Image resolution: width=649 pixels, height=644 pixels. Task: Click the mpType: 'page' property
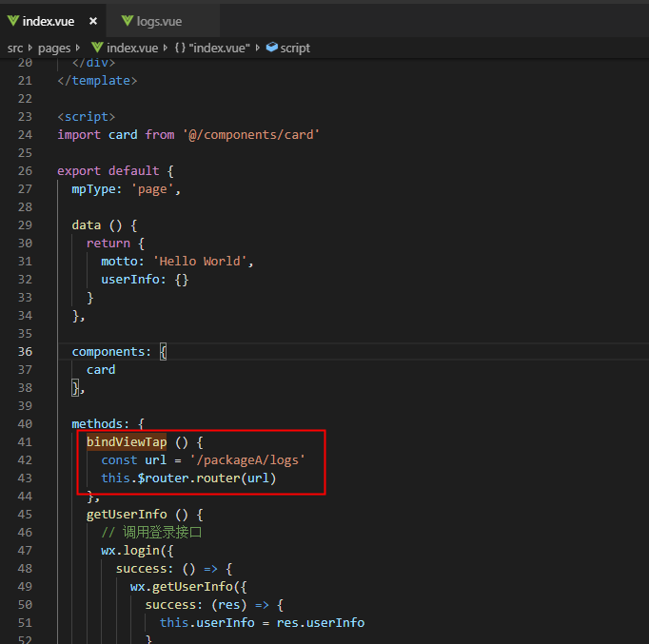click(127, 189)
